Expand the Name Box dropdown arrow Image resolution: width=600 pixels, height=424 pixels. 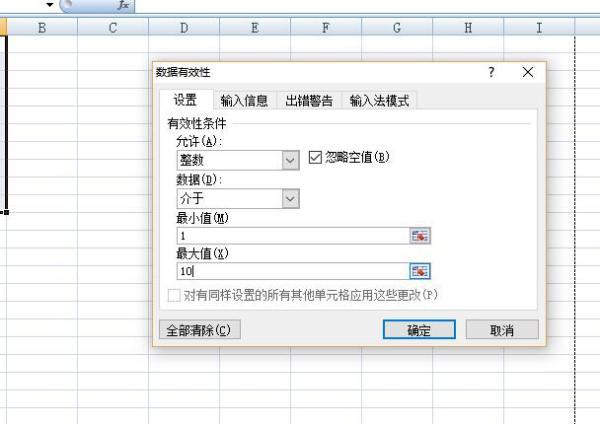49,6
